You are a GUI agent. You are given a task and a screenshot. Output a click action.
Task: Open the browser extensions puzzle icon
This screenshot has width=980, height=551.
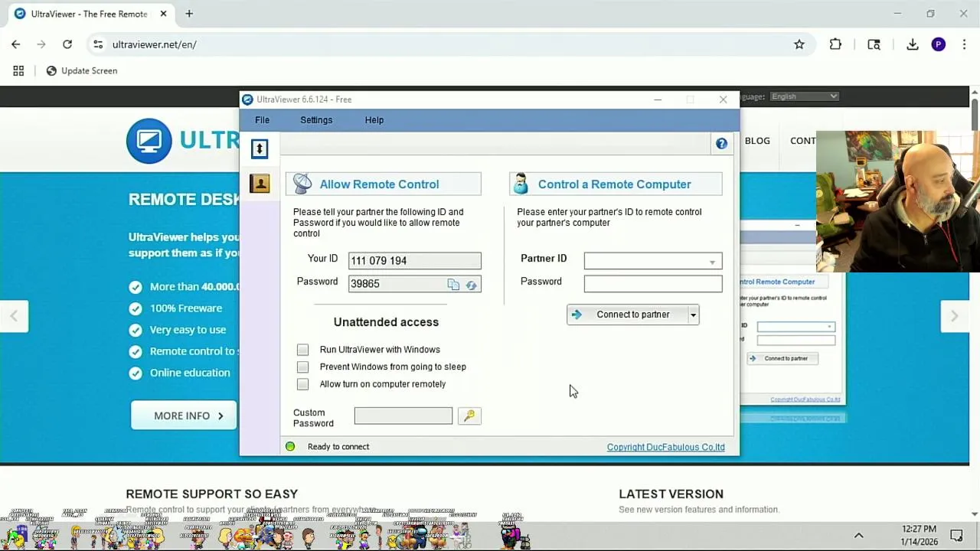click(x=835, y=44)
